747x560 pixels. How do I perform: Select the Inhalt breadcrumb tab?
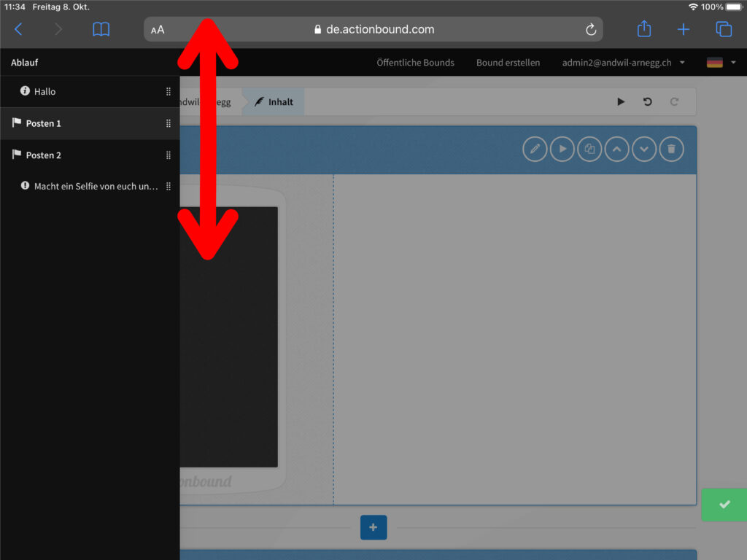[274, 102]
